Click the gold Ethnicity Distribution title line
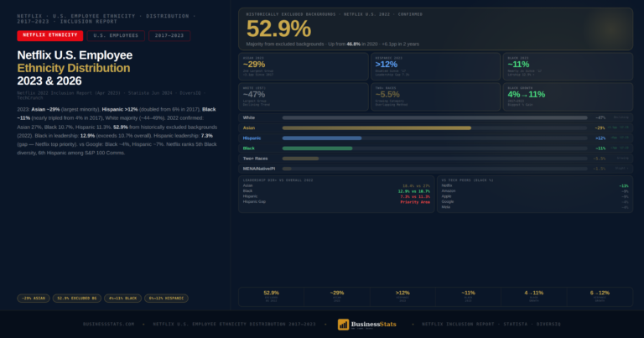Viewport: 644px width, 338px height. coord(74,68)
